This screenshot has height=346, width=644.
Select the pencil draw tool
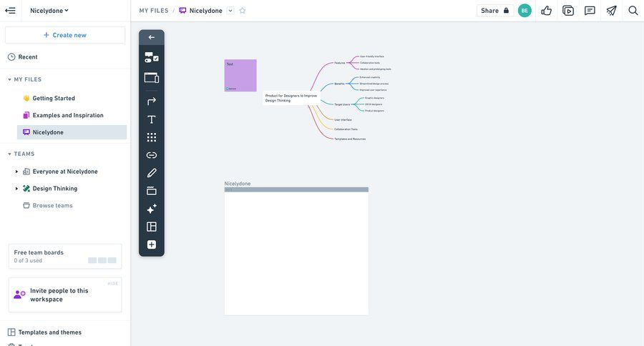(x=152, y=173)
